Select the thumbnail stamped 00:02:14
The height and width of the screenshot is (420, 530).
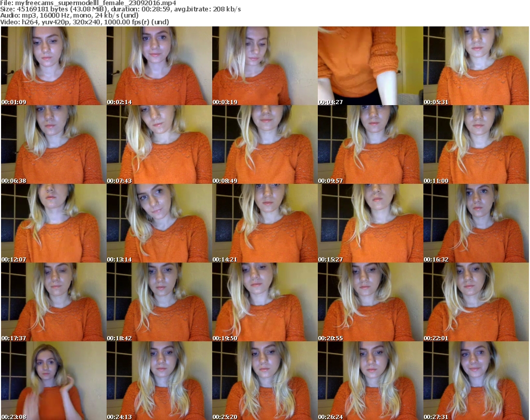[159, 66]
